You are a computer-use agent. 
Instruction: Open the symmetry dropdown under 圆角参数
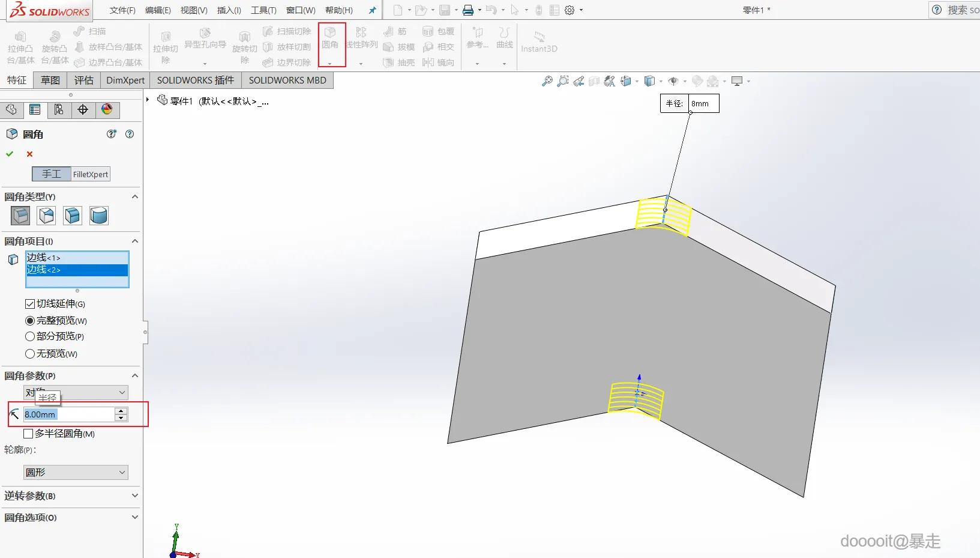click(76, 392)
